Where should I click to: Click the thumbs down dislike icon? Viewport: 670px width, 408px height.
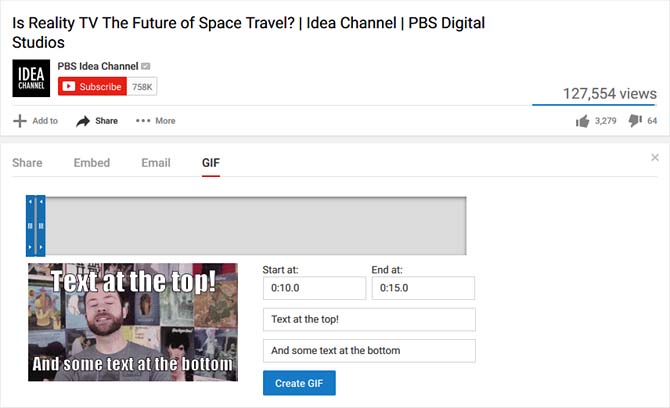click(x=634, y=121)
